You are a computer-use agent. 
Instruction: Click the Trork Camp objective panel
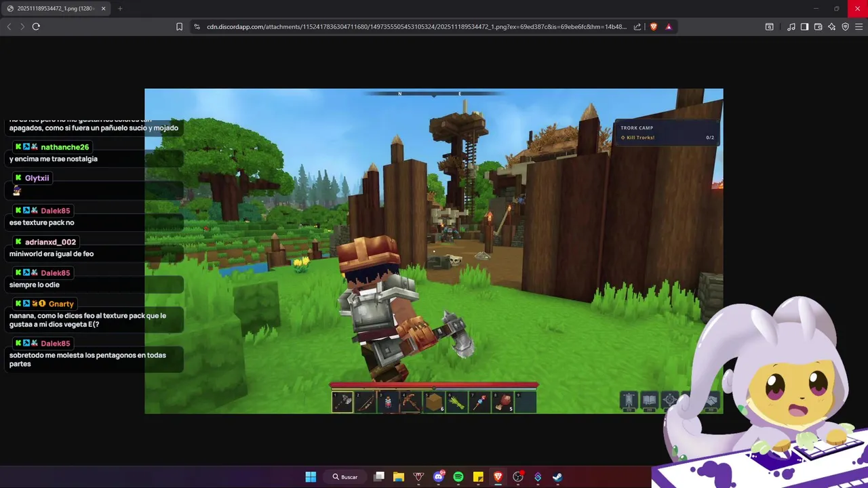666,132
